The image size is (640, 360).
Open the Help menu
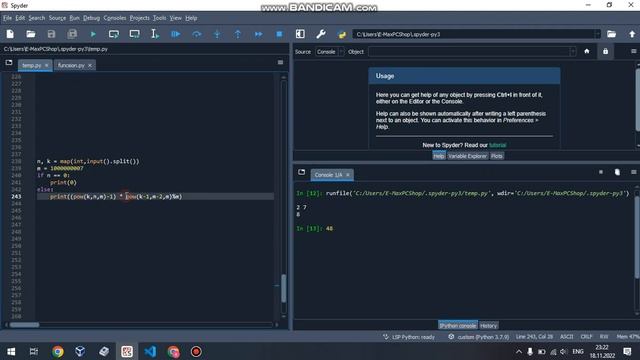point(191,18)
